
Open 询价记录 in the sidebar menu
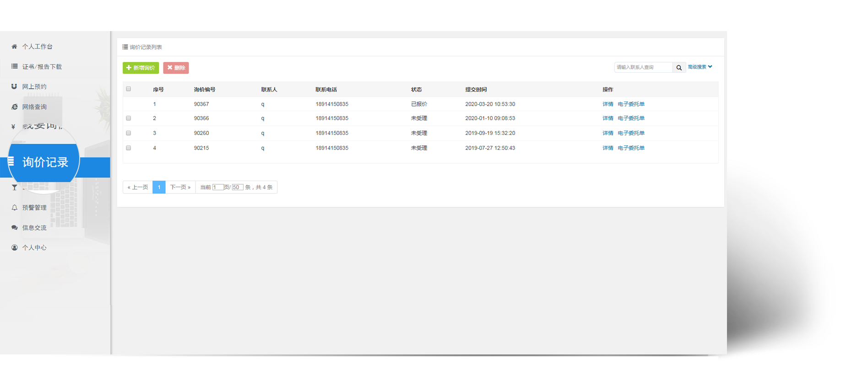pyautogui.click(x=45, y=162)
